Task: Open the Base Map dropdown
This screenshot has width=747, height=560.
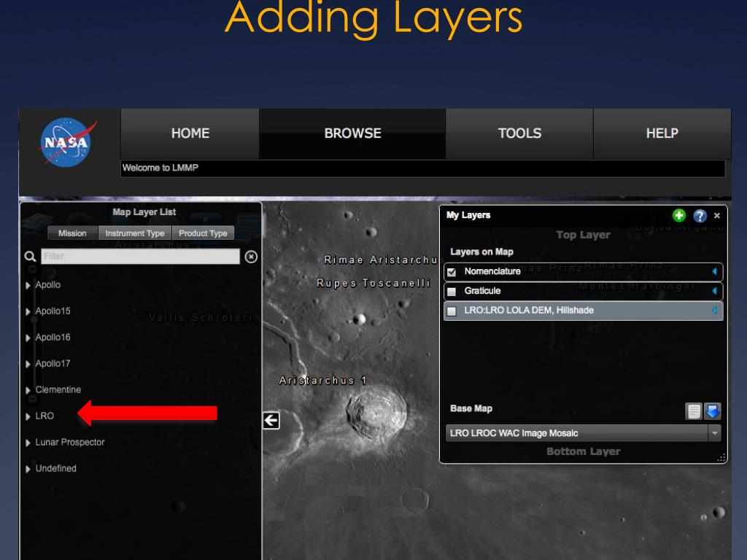Action: pyautogui.click(x=583, y=433)
